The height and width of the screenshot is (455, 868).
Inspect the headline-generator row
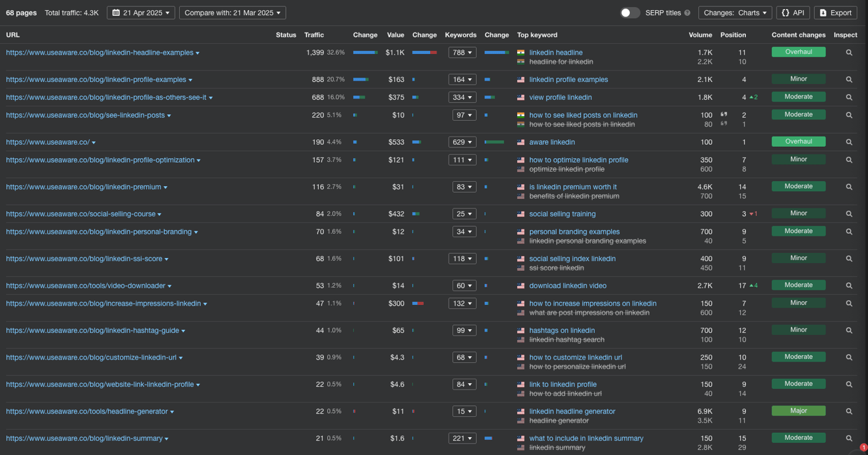(x=849, y=411)
